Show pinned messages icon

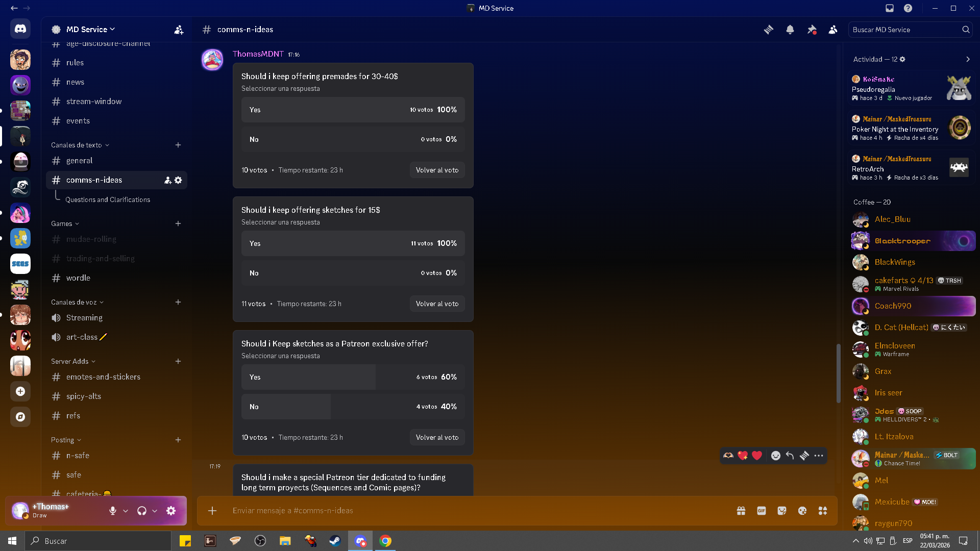pos(812,30)
